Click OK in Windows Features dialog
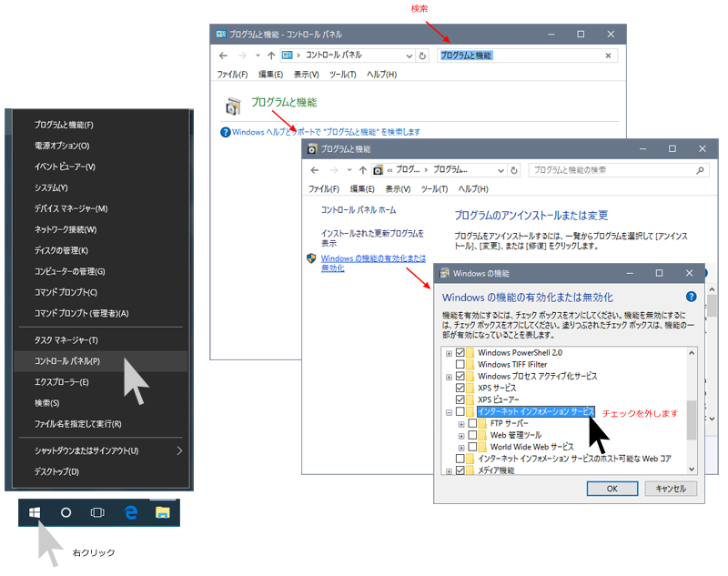The height and width of the screenshot is (576, 728). [x=612, y=489]
